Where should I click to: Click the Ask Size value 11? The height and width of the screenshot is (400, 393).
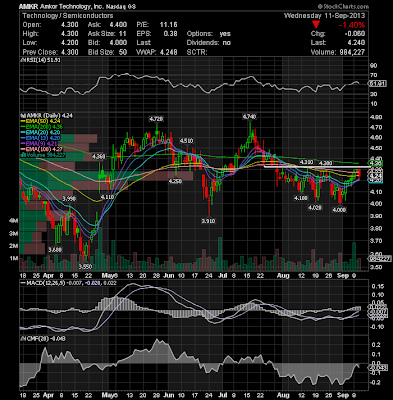123,34
